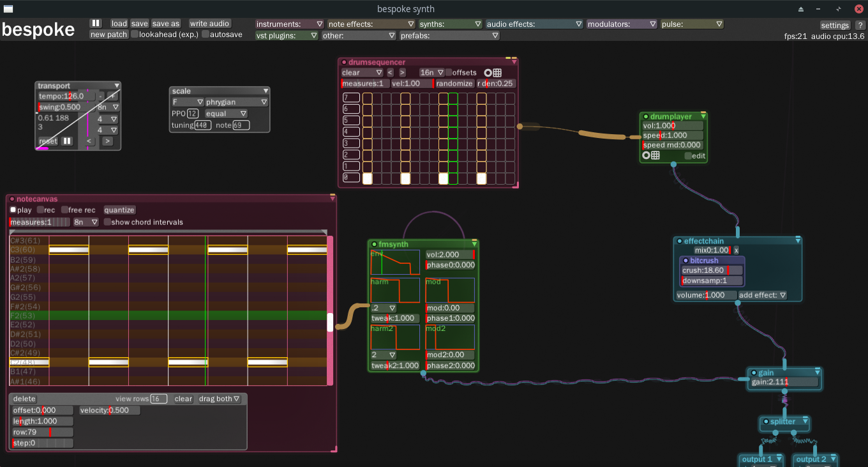The height and width of the screenshot is (467, 868).
Task: Open the phrygian scale mode dropdown
Action: pos(237,102)
